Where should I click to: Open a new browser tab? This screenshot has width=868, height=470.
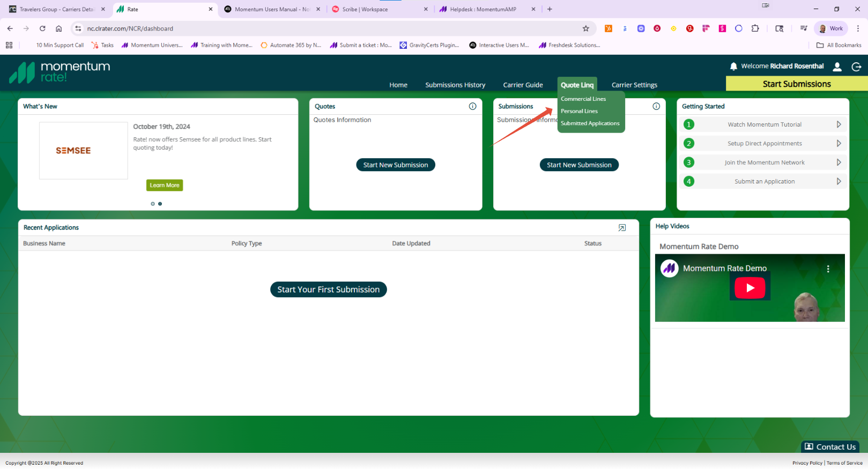point(550,9)
